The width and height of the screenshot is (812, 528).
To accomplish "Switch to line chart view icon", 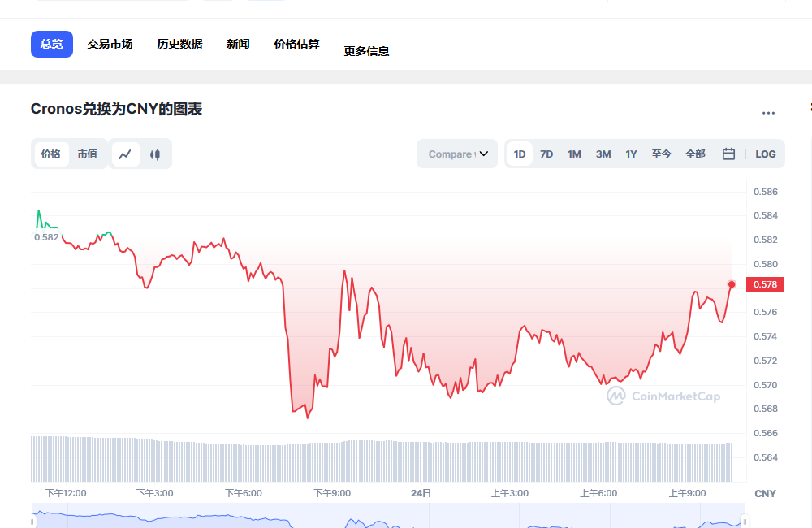I will click(x=125, y=154).
